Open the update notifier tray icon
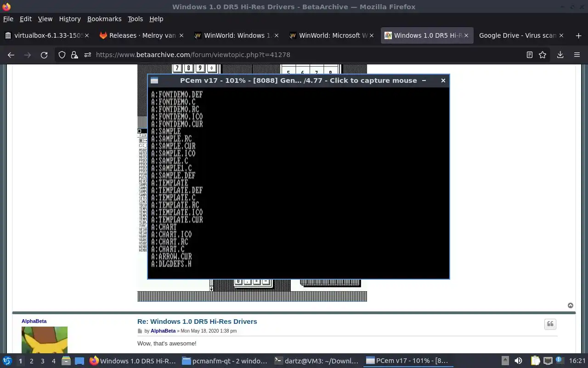588x368 pixels. 559,361
